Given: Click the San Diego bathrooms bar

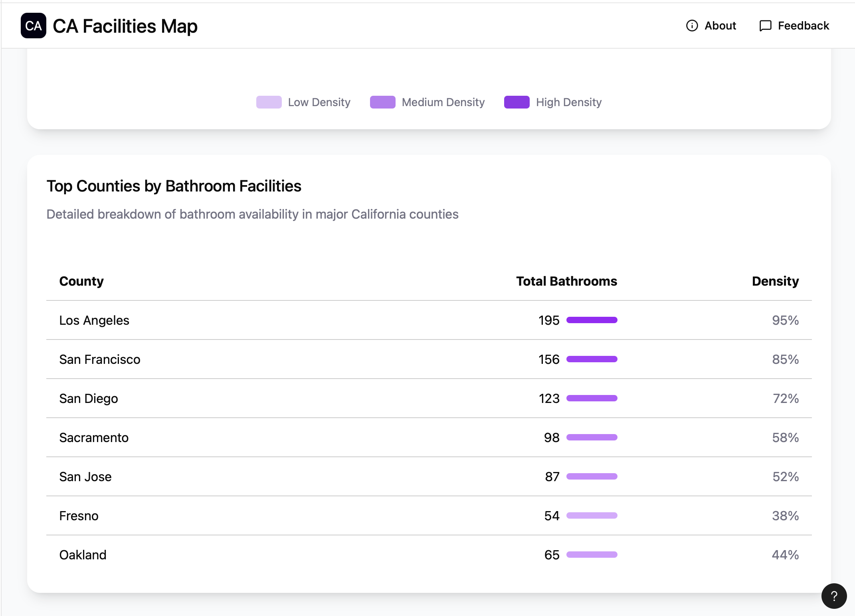Looking at the screenshot, I should tap(592, 398).
